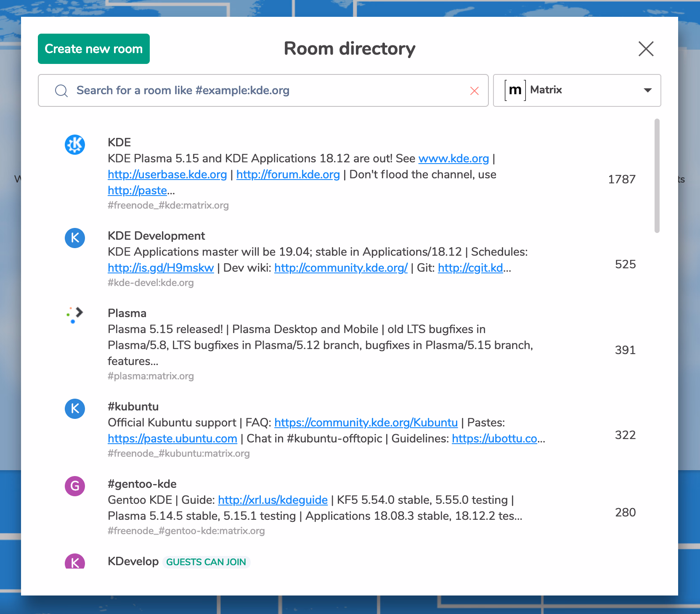Image resolution: width=700 pixels, height=614 pixels.
Task: Visit the http://forum.kde.org link
Action: point(288,175)
